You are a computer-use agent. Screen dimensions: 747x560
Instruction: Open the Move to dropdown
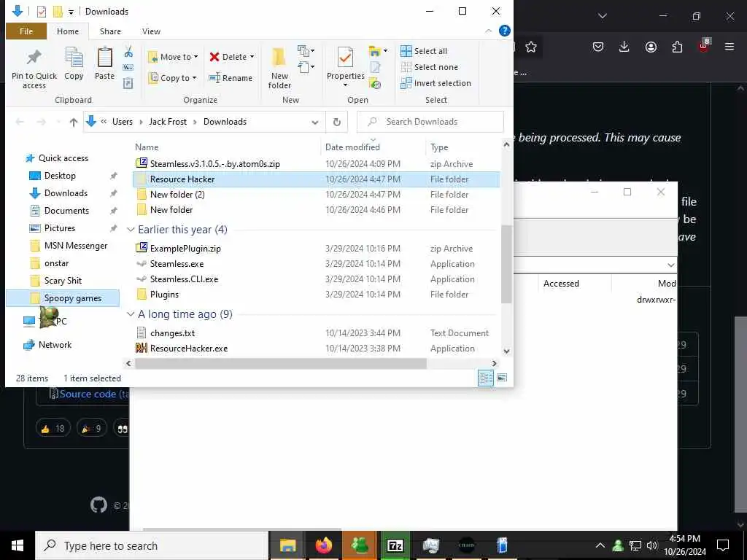pos(174,57)
